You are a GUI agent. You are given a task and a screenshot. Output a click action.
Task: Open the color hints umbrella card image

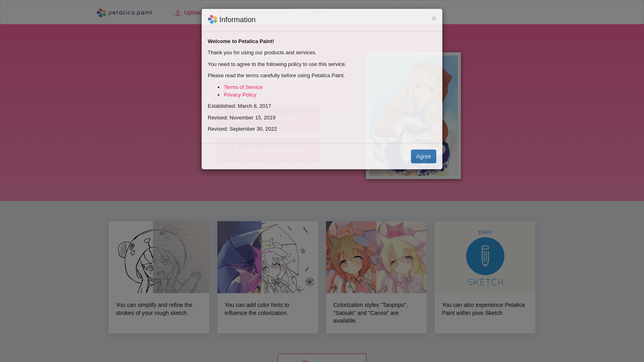point(268,257)
